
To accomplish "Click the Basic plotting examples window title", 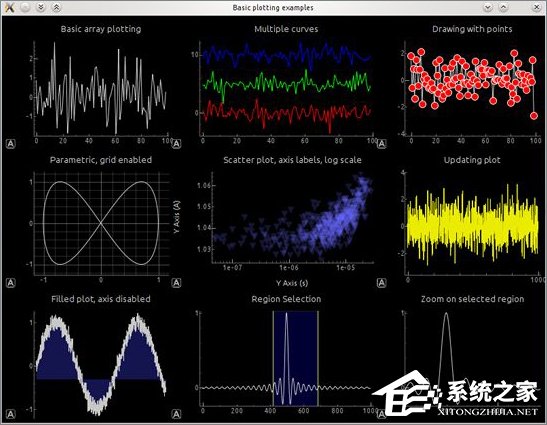I will [x=273, y=7].
